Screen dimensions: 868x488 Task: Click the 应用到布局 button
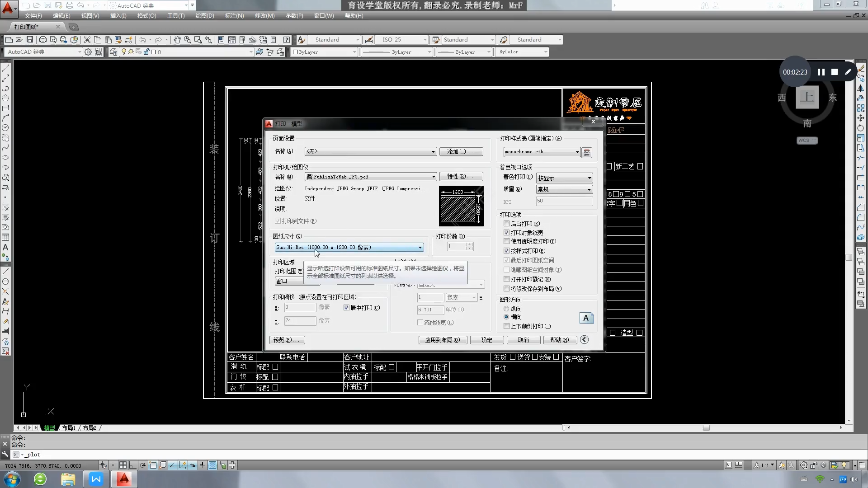click(442, 340)
